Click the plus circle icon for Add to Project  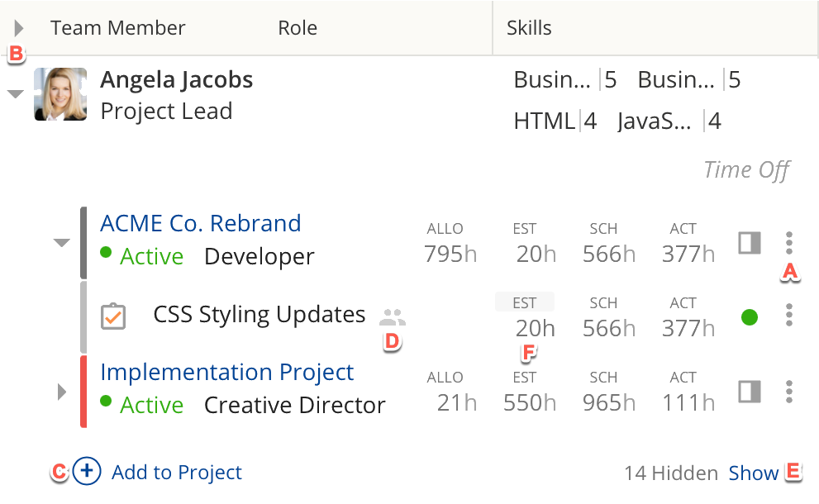pos(87,472)
